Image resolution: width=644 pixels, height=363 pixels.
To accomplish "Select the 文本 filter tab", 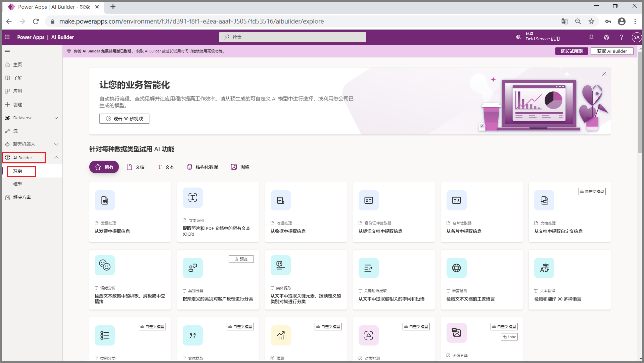I will click(x=166, y=167).
